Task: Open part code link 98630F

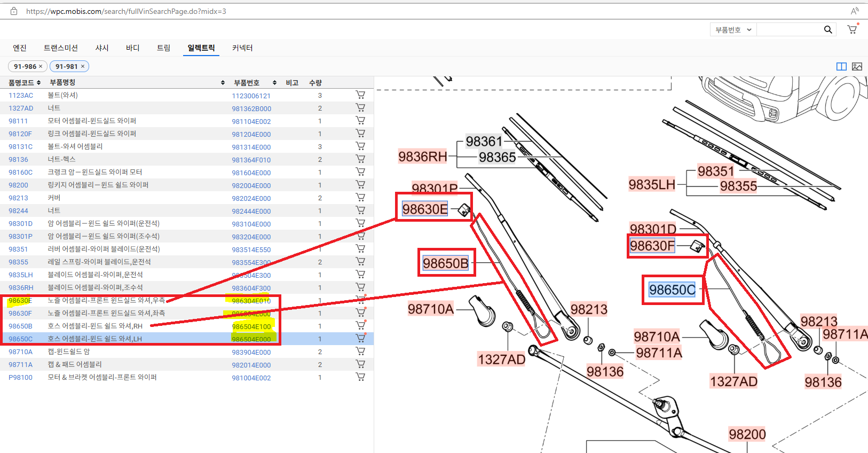Action: (x=20, y=314)
